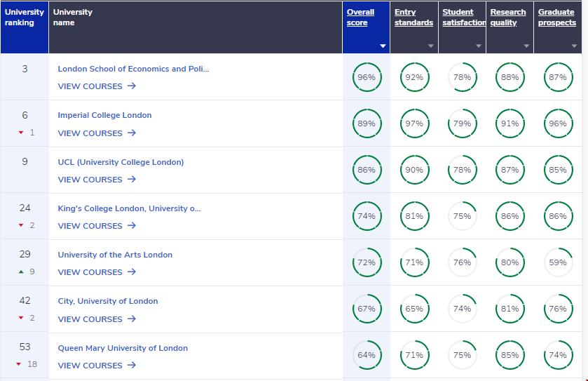Click the University ranking header cell
The image size is (588, 381).
(x=25, y=18)
